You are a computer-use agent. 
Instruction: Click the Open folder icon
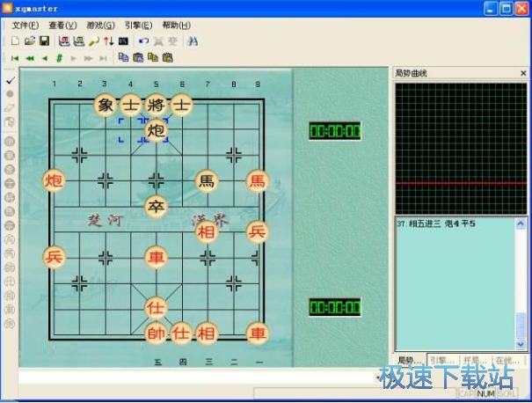coord(29,41)
